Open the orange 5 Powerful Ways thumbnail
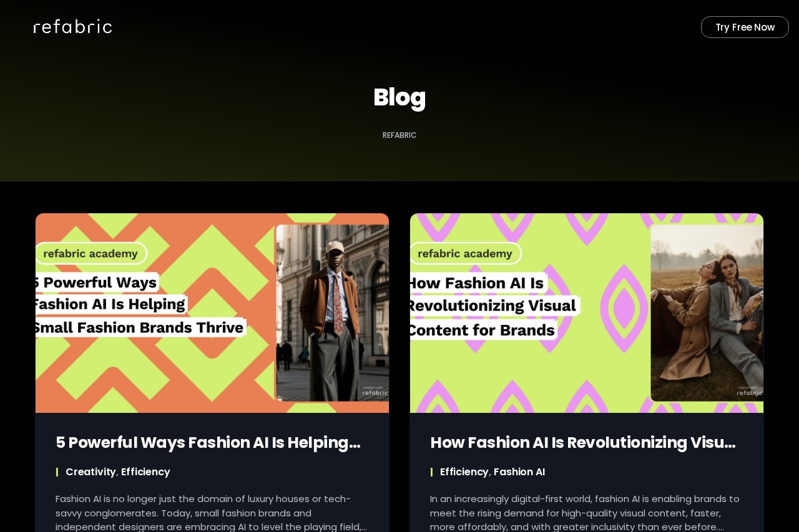799x532 pixels. (x=212, y=313)
